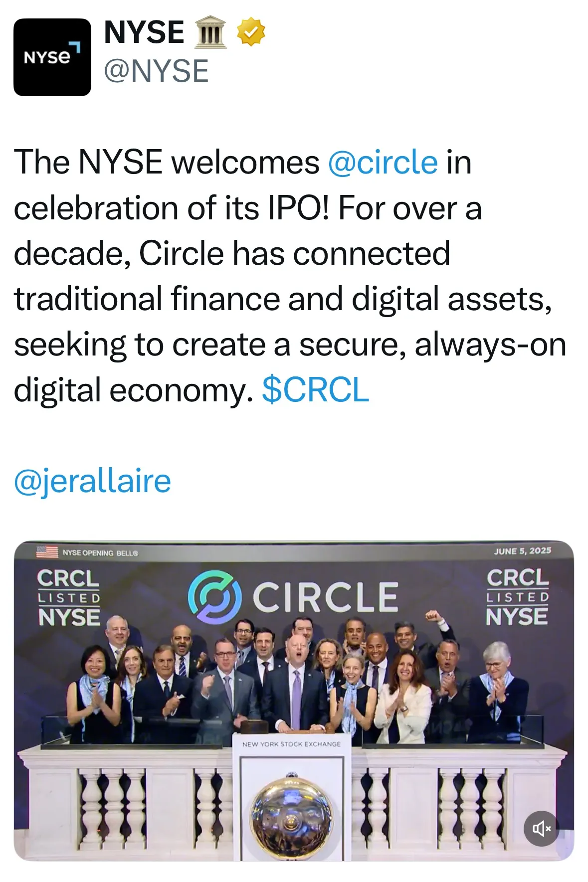Open the @circle mention link

pos(383,163)
